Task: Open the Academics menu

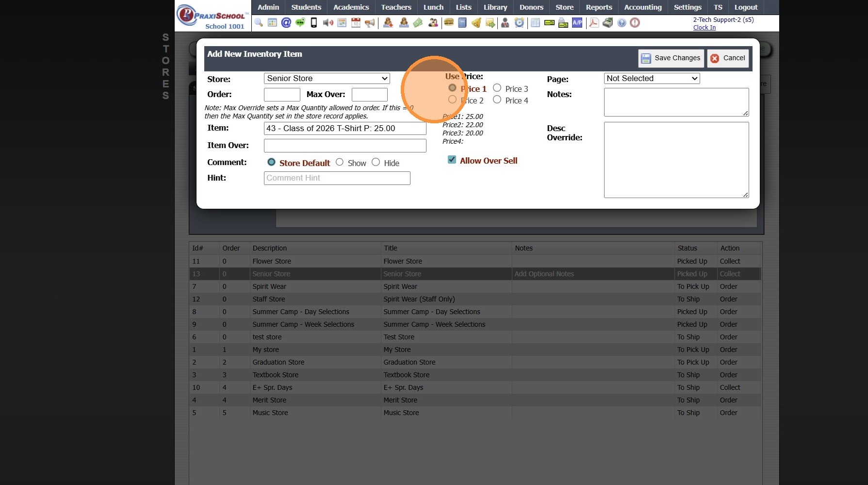Action: (351, 7)
